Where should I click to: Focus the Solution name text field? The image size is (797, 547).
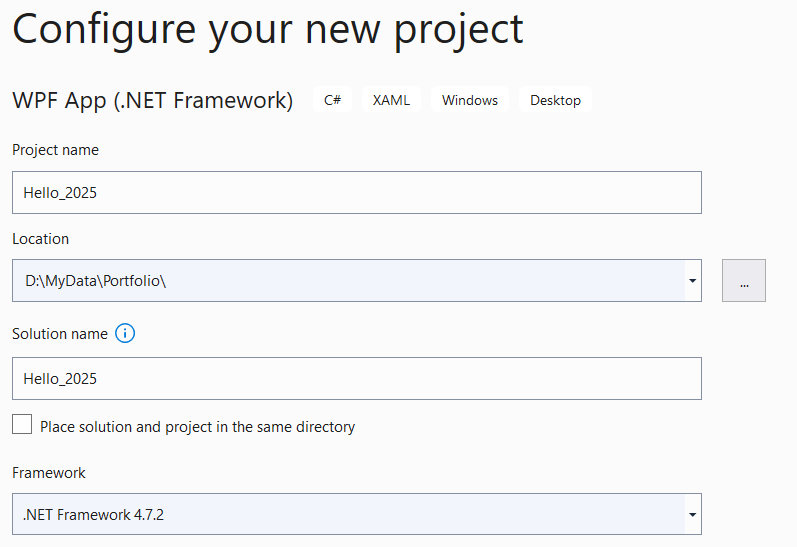[x=356, y=379]
